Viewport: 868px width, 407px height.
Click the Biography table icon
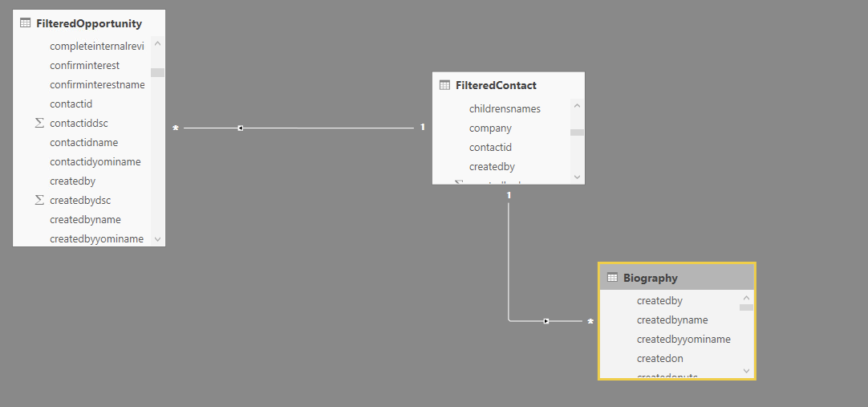pyautogui.click(x=612, y=278)
